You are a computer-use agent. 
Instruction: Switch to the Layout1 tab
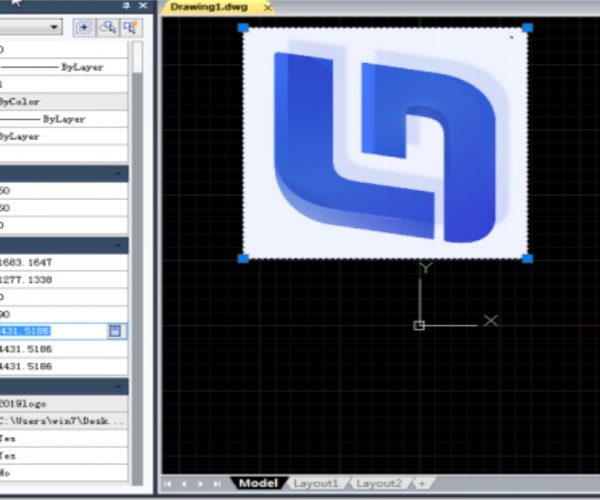point(316,484)
